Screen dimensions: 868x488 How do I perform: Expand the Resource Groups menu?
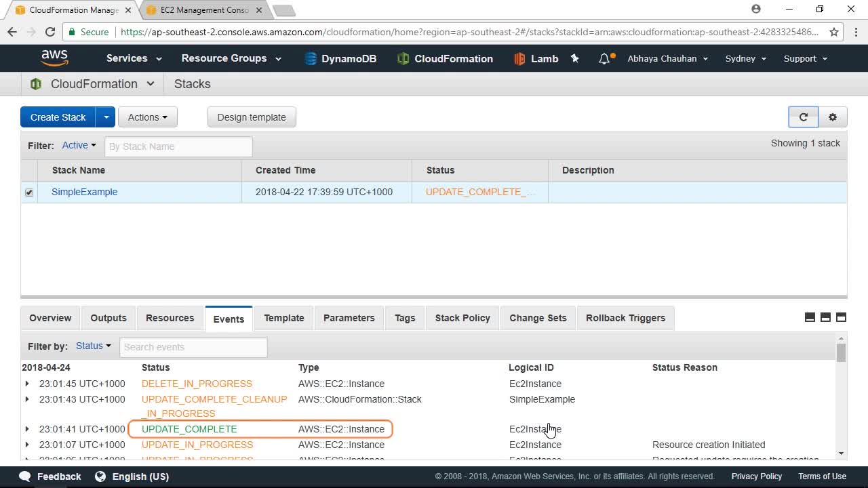pos(231,58)
